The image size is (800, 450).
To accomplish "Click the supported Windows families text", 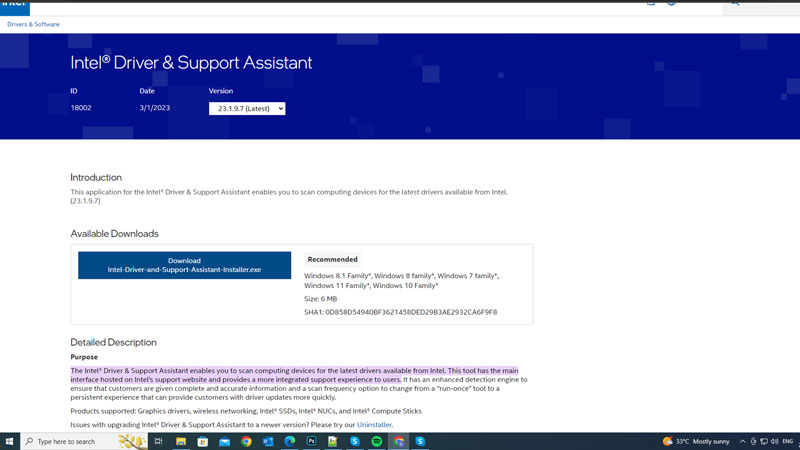I will click(402, 280).
